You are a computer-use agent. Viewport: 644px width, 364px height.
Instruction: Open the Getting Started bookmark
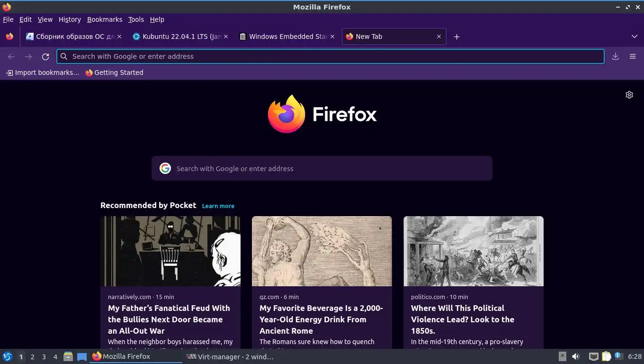(x=114, y=73)
